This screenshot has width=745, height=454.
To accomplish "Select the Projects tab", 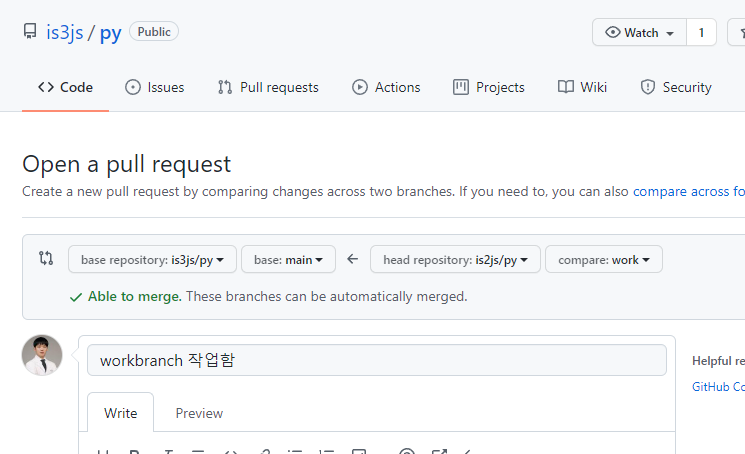I will coord(489,87).
